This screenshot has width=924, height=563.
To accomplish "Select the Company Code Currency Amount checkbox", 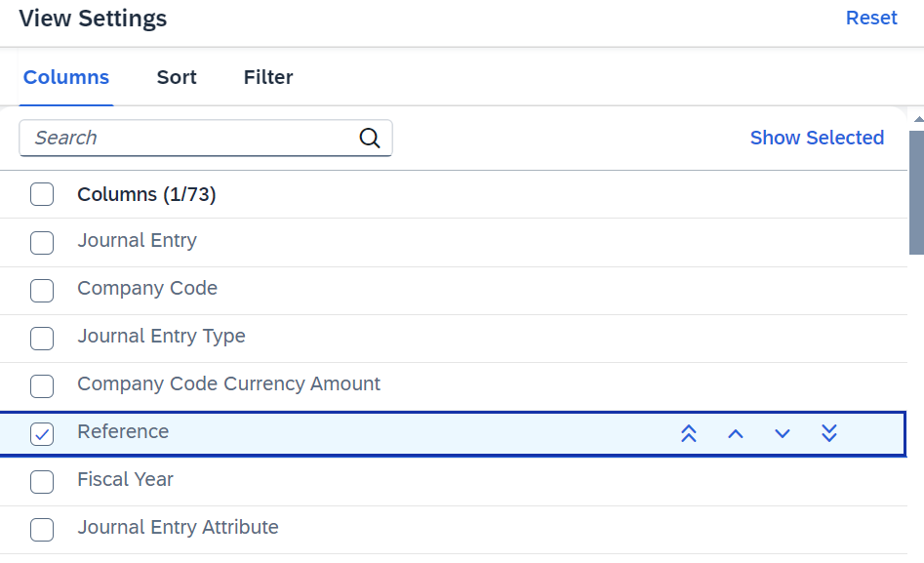I will (42, 386).
